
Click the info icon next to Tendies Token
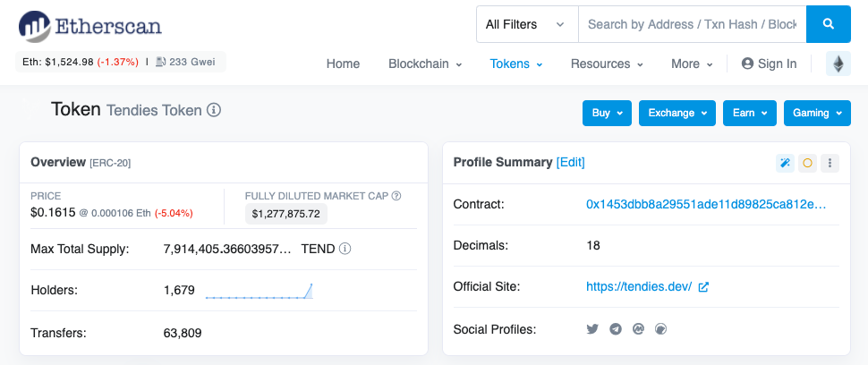point(214,110)
